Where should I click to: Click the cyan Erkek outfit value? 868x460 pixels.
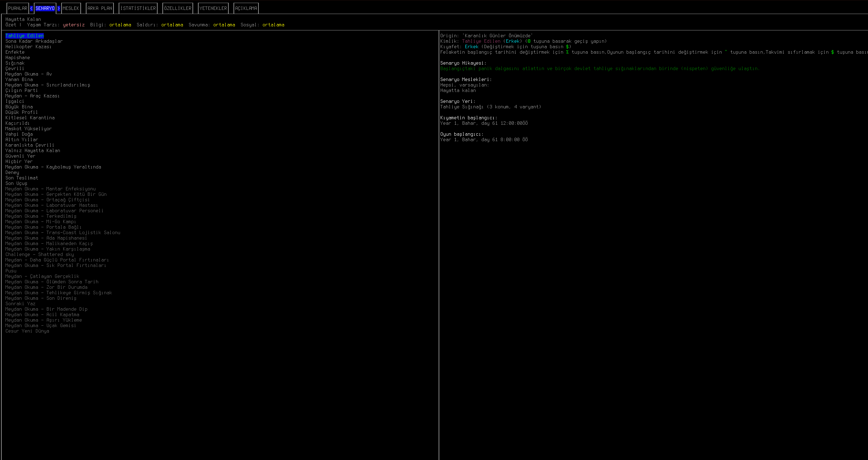(471, 46)
